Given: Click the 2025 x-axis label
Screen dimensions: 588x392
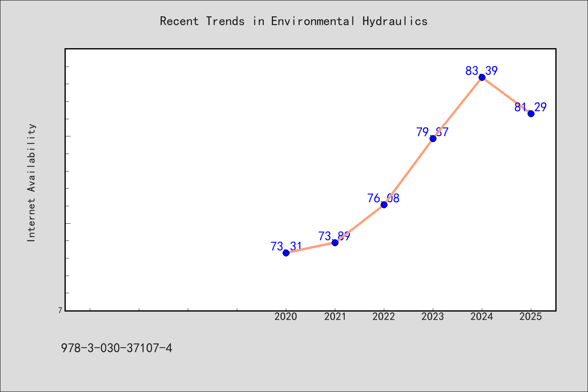Looking at the screenshot, I should point(531,316).
